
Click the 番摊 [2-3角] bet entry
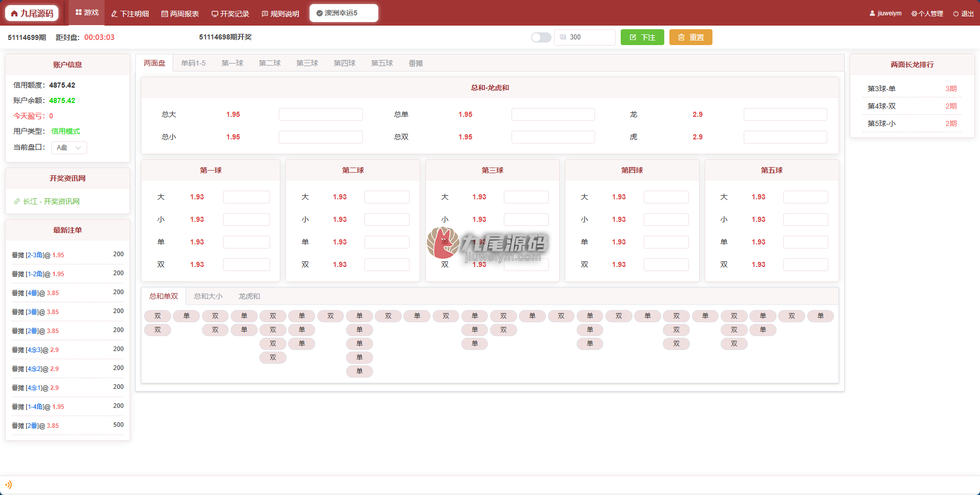(68, 255)
